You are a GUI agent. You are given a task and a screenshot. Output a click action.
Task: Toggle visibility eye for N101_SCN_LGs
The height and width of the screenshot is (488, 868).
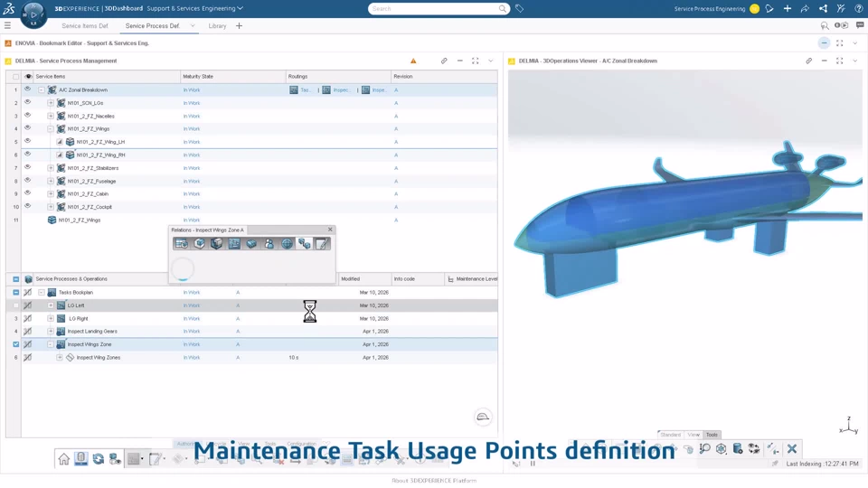(x=27, y=102)
